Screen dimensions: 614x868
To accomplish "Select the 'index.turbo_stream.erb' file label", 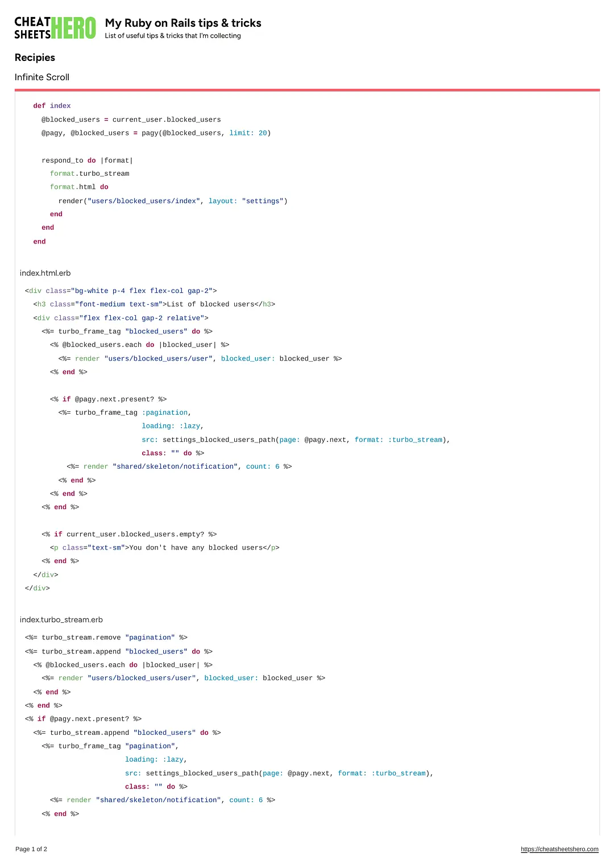I will 61,620.
